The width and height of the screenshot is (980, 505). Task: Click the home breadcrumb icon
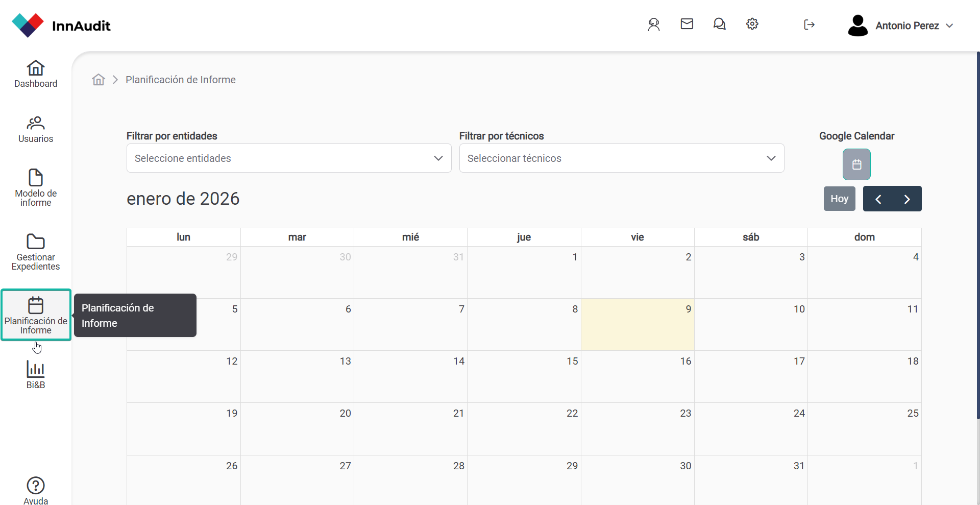(99, 80)
